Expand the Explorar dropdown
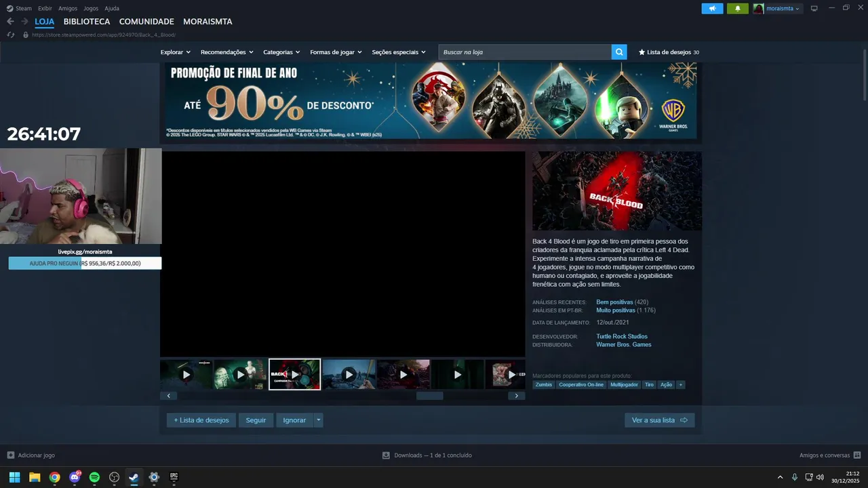Viewport: 868px width, 488px height. (176, 52)
